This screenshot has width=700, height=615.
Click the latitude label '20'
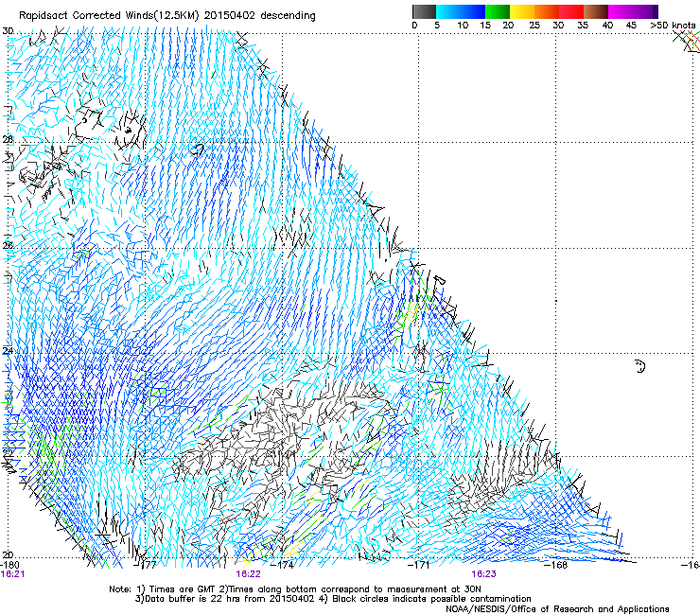8,555
